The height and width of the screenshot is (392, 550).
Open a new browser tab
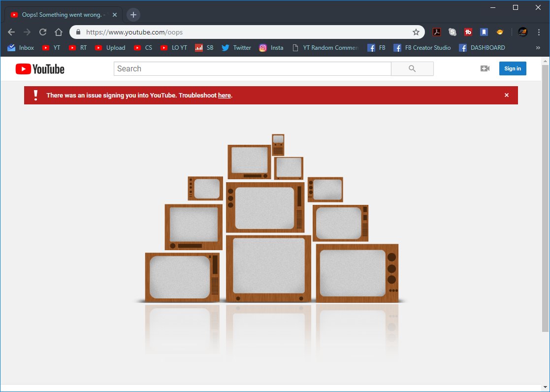point(133,15)
